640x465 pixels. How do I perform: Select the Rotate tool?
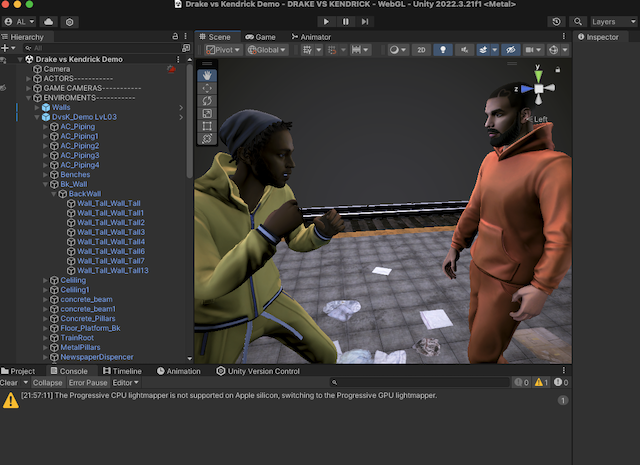click(207, 100)
